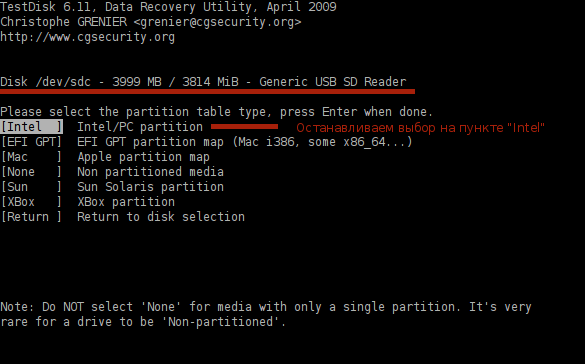The image size is (585, 364).
Task: Click the 'Return to disk selection' text
Action: click(x=161, y=217)
